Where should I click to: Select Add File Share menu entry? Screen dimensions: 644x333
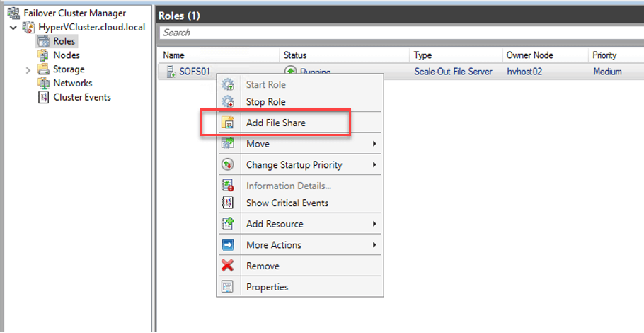pos(275,123)
